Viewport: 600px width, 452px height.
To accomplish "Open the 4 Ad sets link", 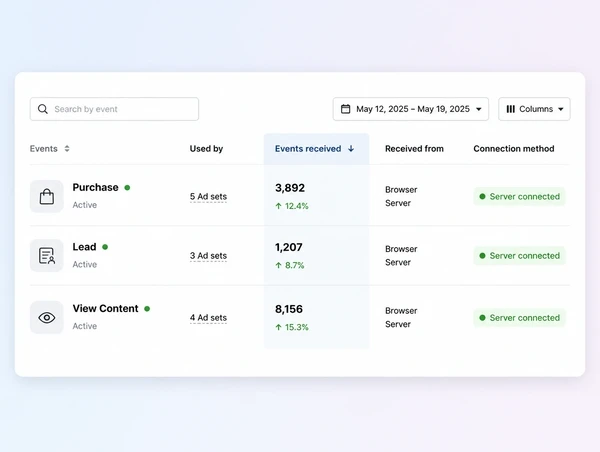I will (209, 318).
